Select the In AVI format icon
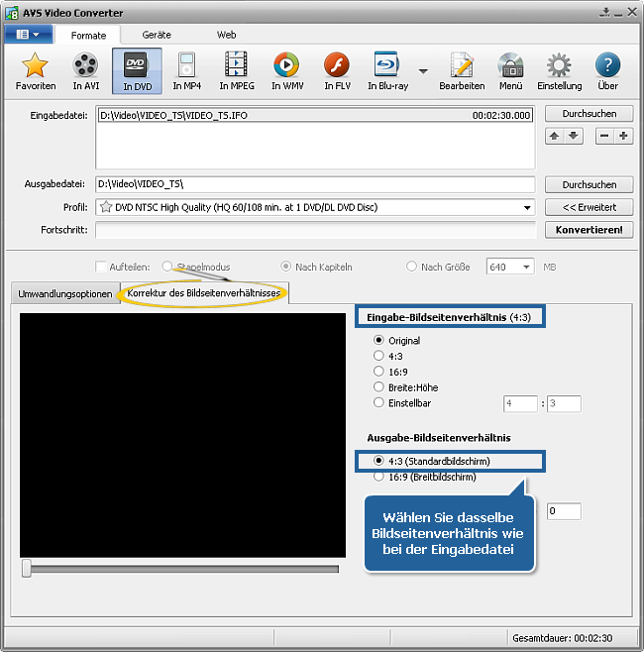 (85, 71)
